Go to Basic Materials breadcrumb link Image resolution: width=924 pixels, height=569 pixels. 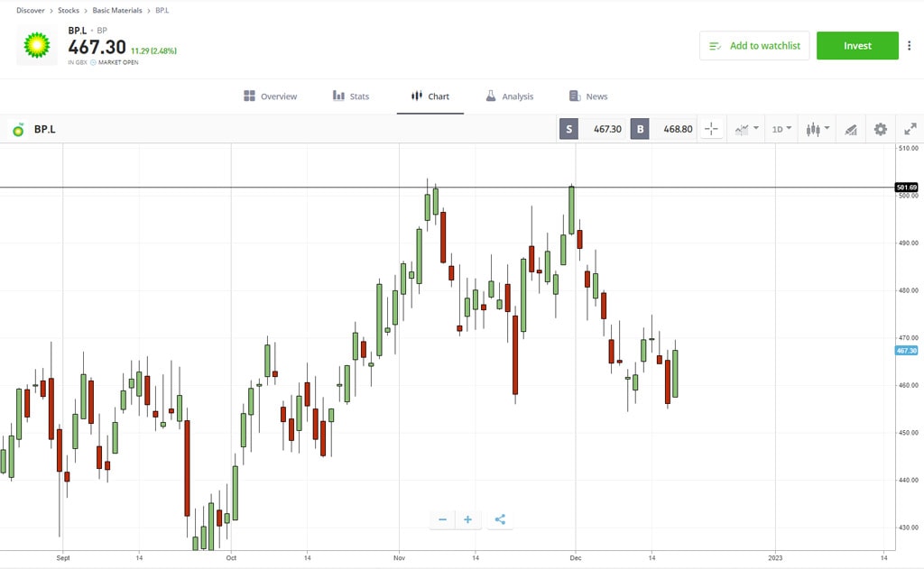click(x=117, y=10)
